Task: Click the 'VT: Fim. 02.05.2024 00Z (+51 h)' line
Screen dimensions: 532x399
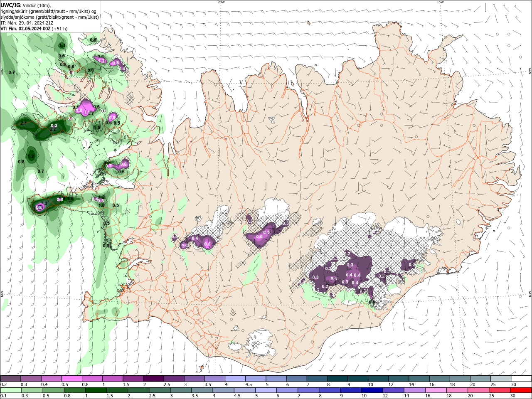Action: (x=34, y=29)
